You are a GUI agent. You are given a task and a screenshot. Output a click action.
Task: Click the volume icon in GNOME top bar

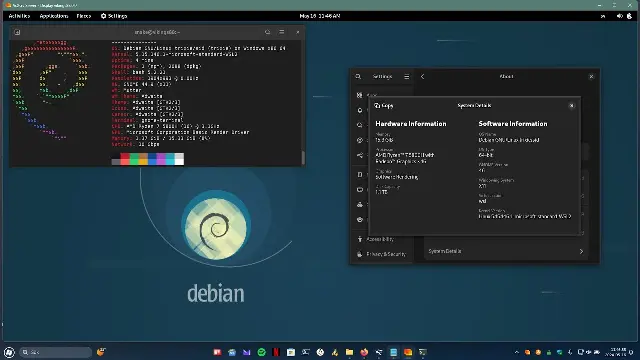pyautogui.click(x=620, y=16)
